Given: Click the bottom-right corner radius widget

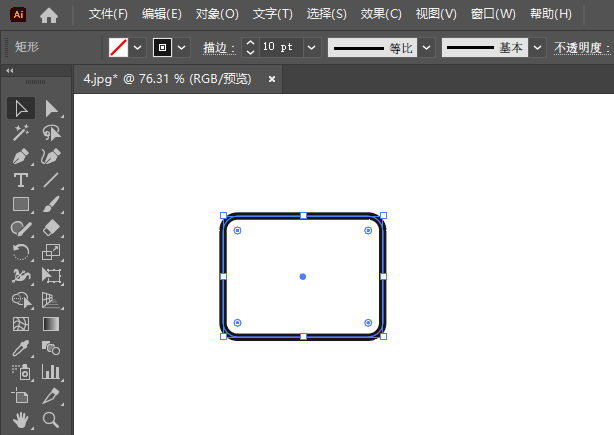Looking at the screenshot, I should 368,322.
